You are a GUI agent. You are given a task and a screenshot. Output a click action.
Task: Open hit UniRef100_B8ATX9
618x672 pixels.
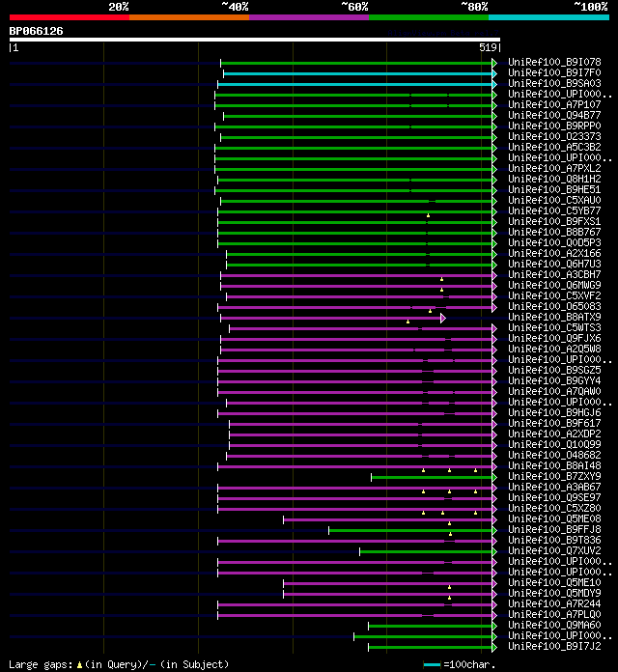(x=554, y=317)
